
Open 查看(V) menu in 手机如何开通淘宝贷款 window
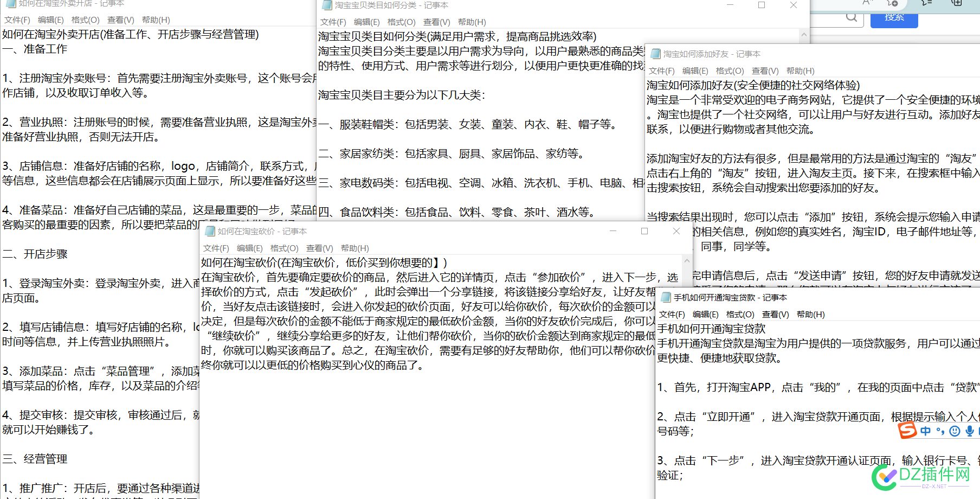click(775, 315)
